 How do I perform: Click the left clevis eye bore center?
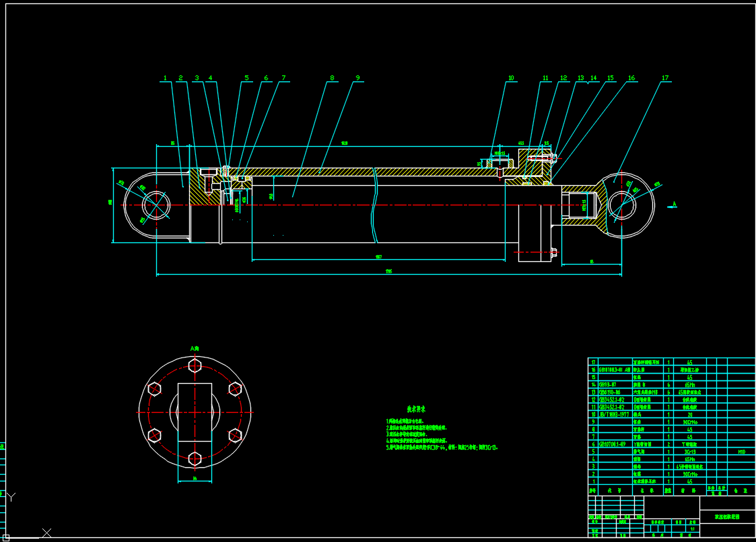point(156,205)
